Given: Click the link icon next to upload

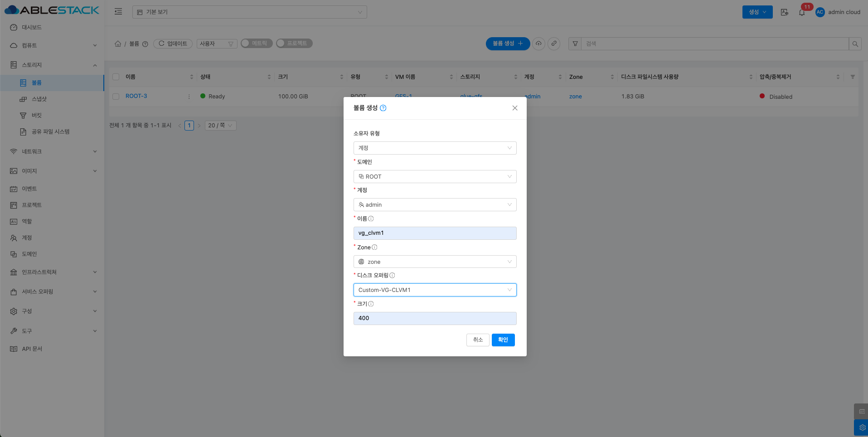Looking at the screenshot, I should [x=554, y=44].
